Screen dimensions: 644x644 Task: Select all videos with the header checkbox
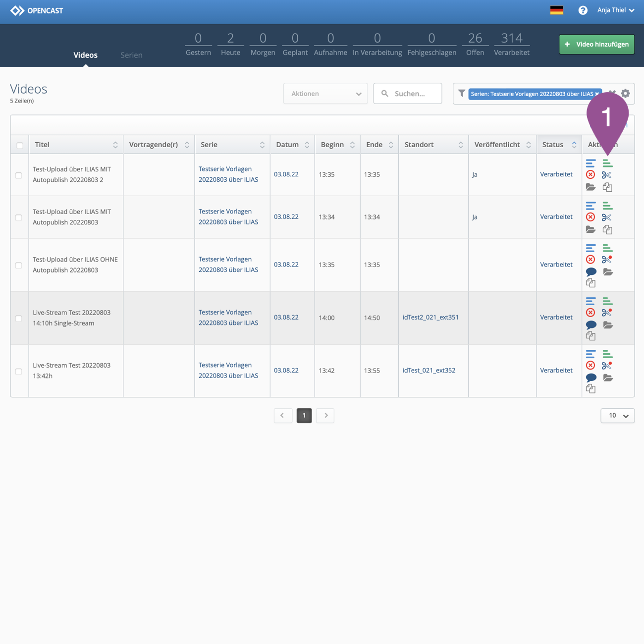click(x=20, y=145)
